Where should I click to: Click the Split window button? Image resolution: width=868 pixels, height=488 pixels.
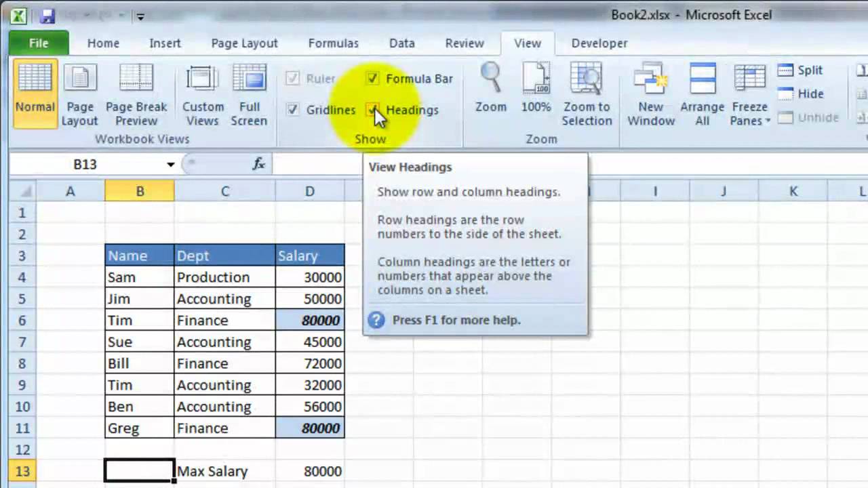pos(801,70)
